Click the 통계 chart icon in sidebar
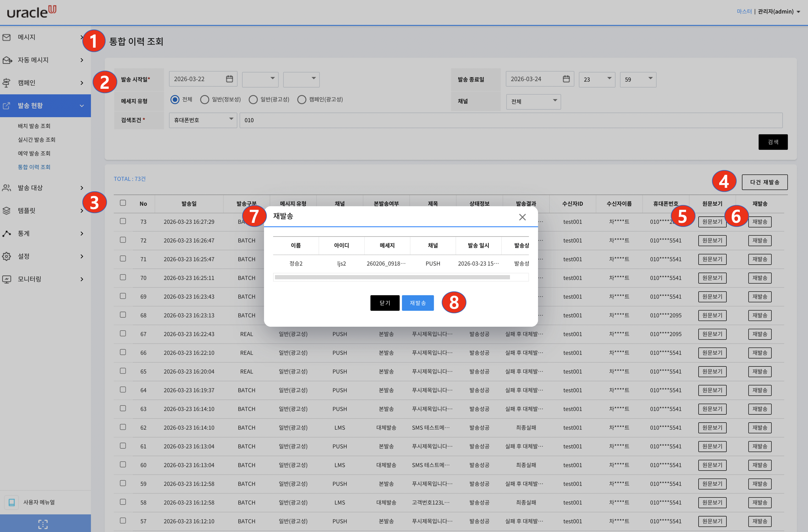Screen dimensions: 808x532 7,233
